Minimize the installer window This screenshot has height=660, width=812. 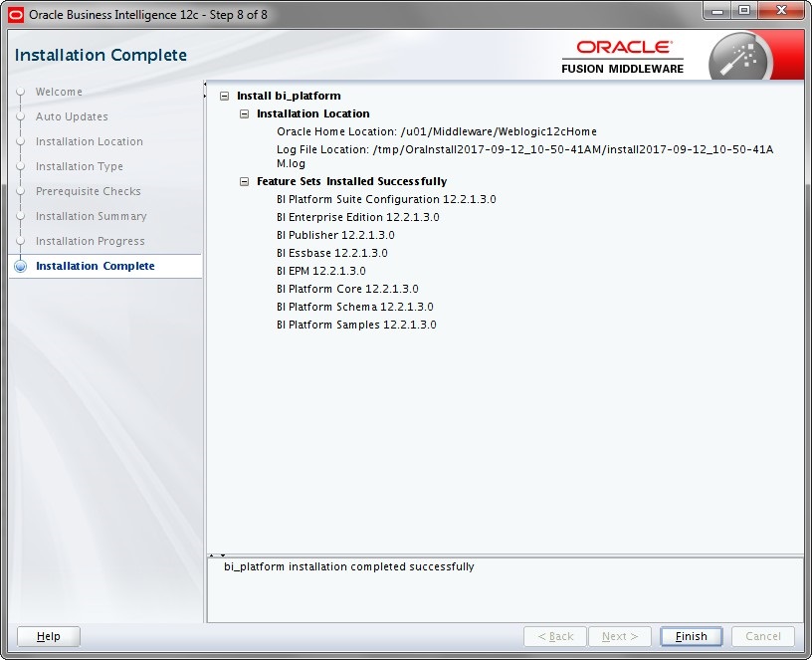coord(717,11)
